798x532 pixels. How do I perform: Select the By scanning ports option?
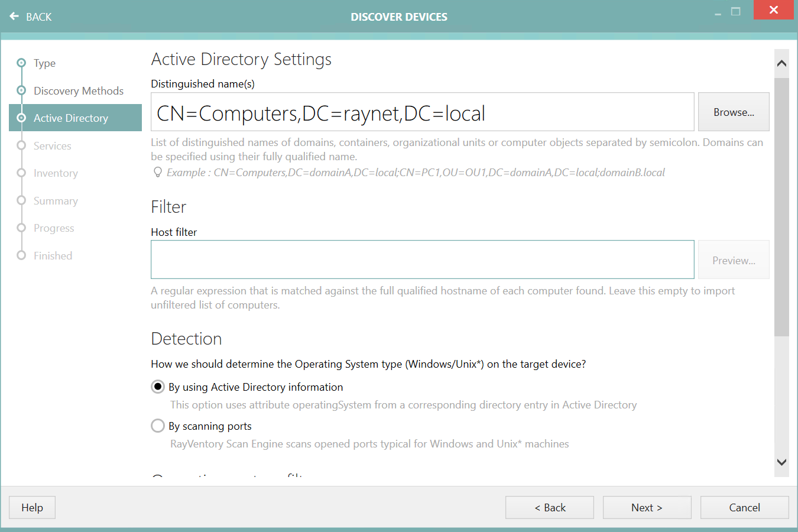click(157, 426)
